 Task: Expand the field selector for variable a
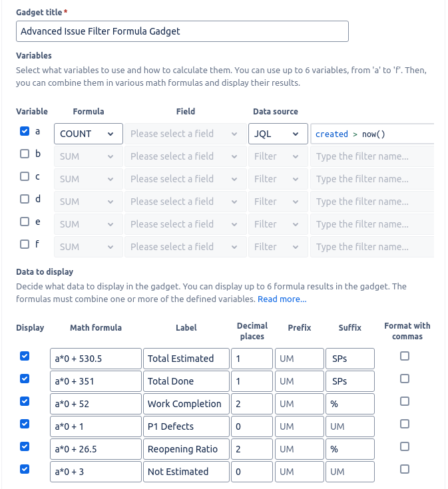(x=183, y=134)
